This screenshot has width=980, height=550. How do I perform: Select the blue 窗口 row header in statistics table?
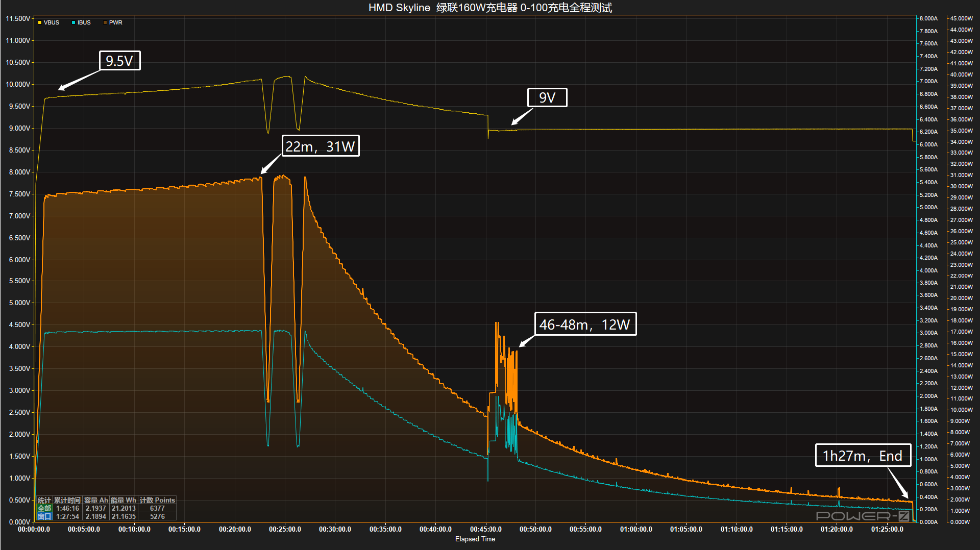click(x=44, y=516)
